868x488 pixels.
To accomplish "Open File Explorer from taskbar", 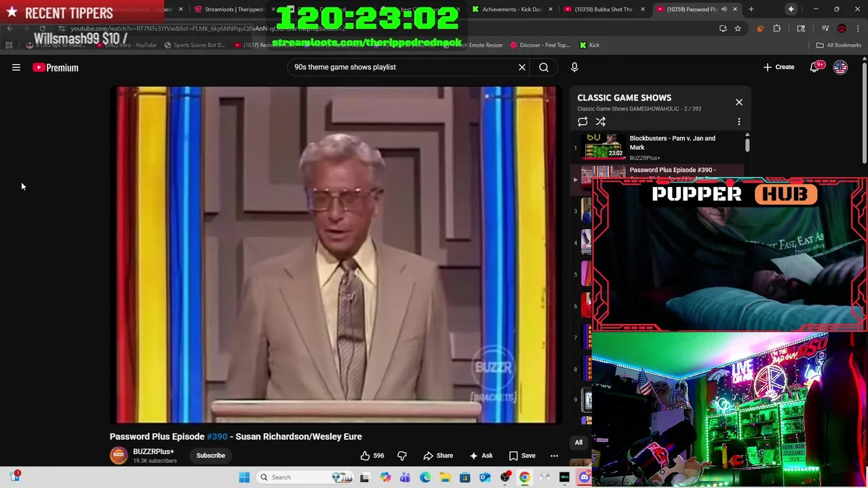I will tap(445, 477).
